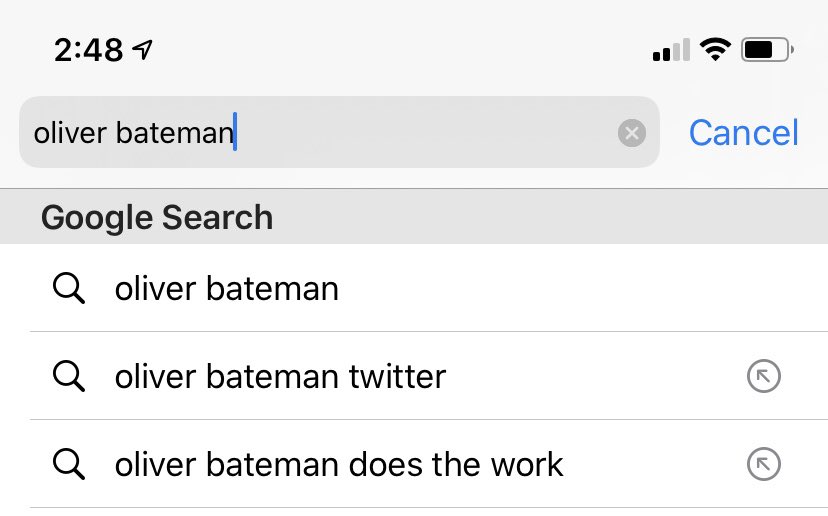The image size is (828, 516).
Task: Tap the Wi-Fi status icon
Action: pos(715,49)
